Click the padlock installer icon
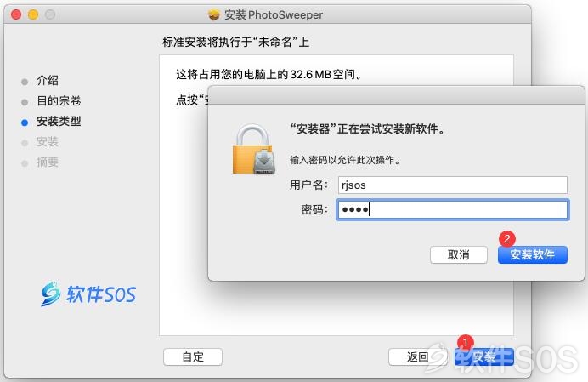Viewport: 588px width, 382px height. pos(254,149)
